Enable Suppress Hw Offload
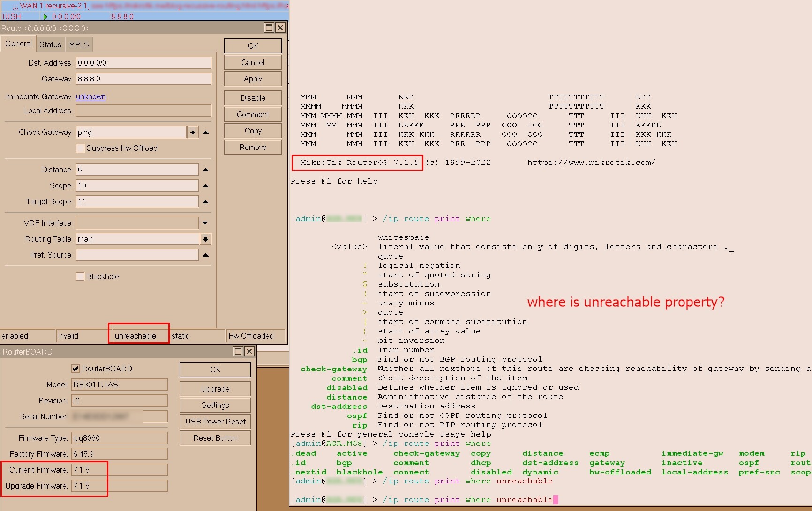Viewport: 812px width, 511px height. (x=80, y=148)
